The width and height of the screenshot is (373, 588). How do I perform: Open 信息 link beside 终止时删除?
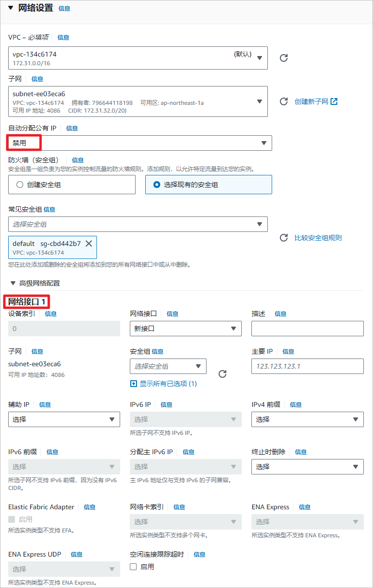(301, 452)
